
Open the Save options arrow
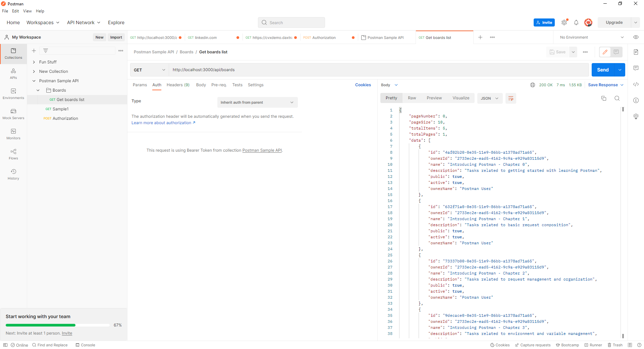[573, 52]
